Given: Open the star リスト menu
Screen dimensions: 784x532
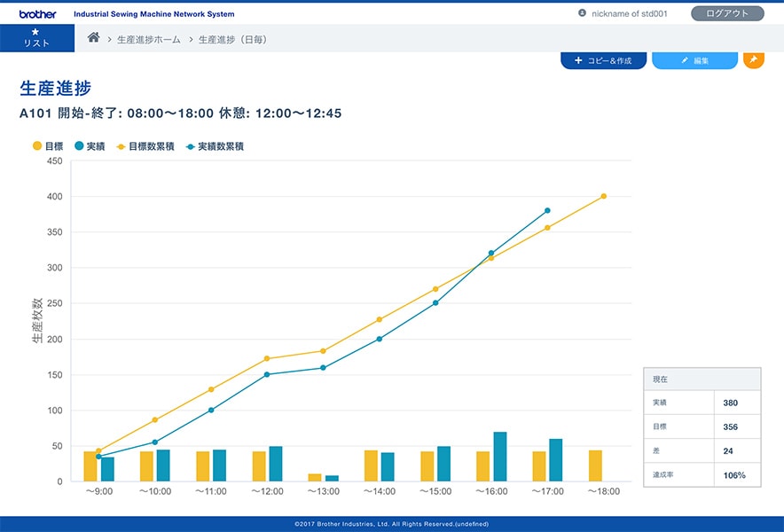Looking at the screenshot, I should coord(35,38).
